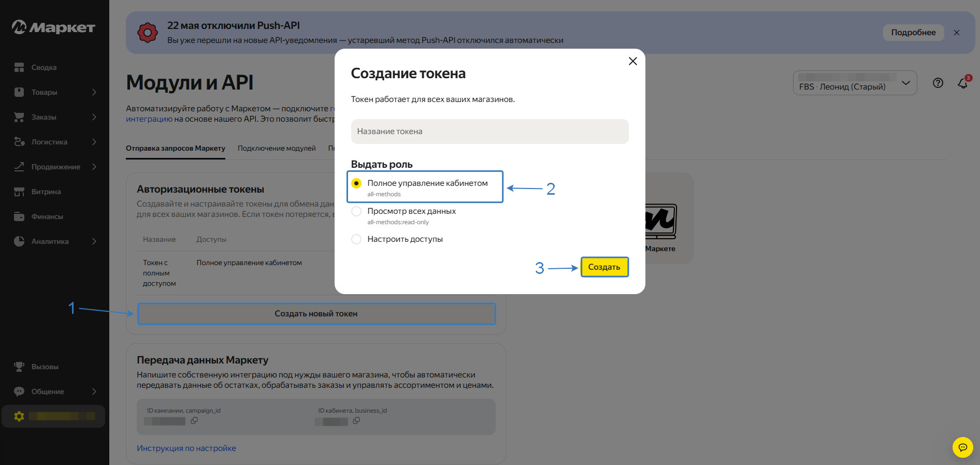Image resolution: width=980 pixels, height=465 pixels.
Task: Follow the интеграцию link
Action: [x=149, y=119]
